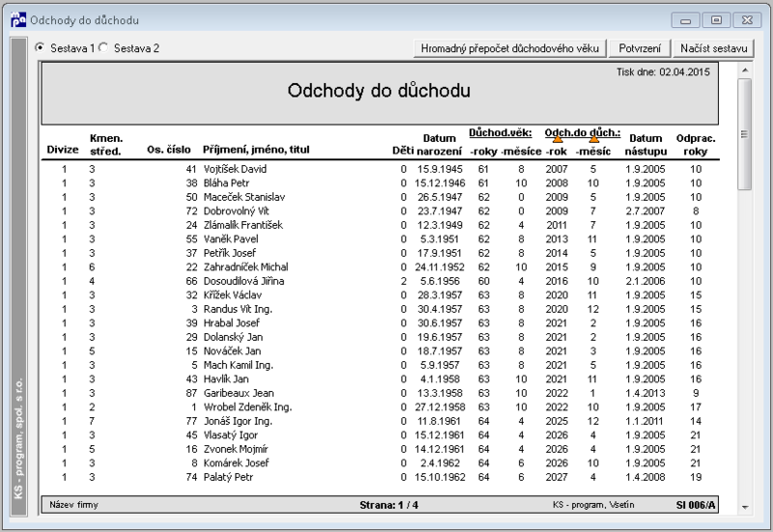Click the KS - program, Vsetín footer

click(x=593, y=505)
